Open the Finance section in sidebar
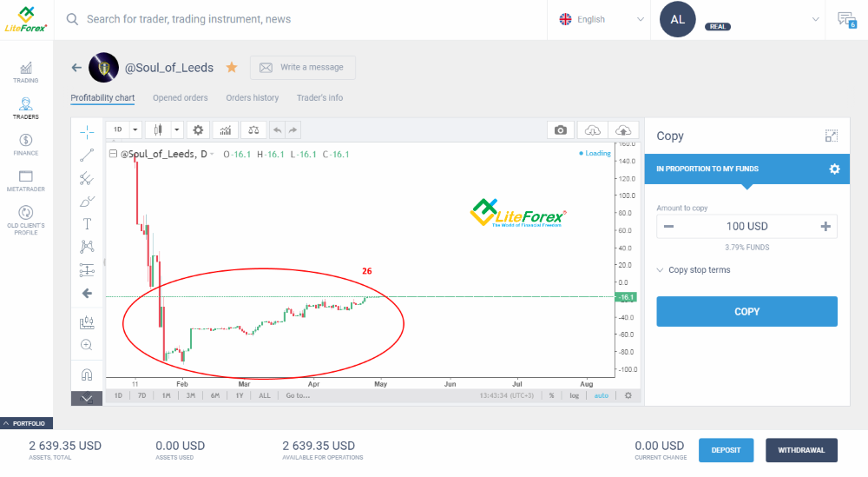The image size is (868, 477). pyautogui.click(x=26, y=144)
